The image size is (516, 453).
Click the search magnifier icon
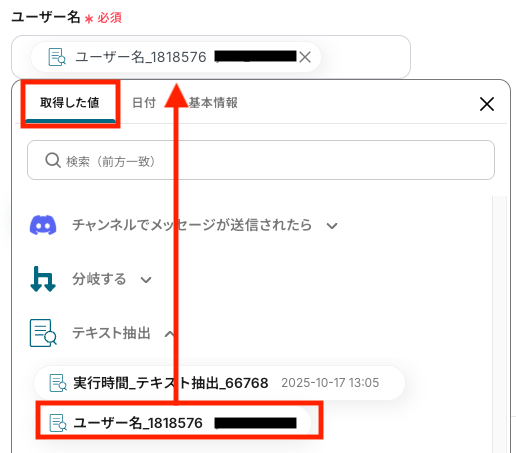coord(53,160)
